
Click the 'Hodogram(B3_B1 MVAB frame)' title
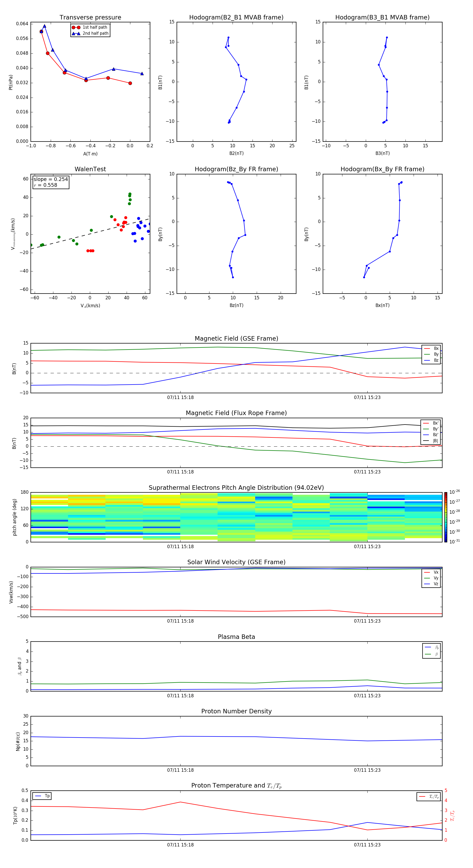pyautogui.click(x=382, y=18)
